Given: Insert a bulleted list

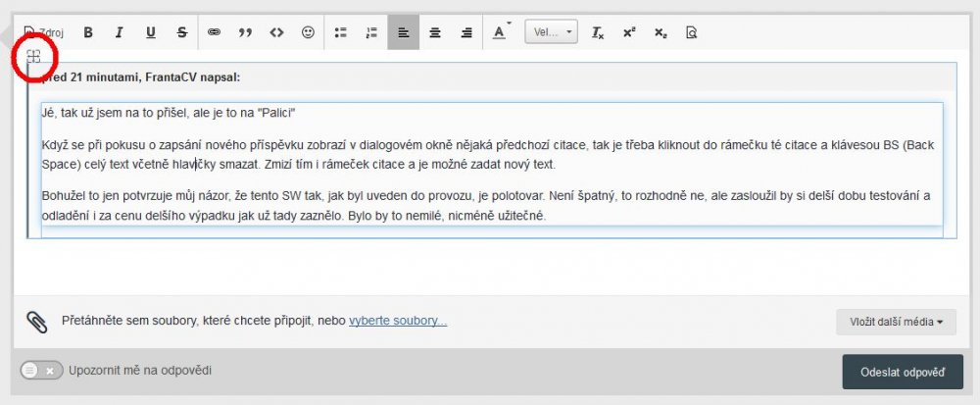Looking at the screenshot, I should [341, 32].
